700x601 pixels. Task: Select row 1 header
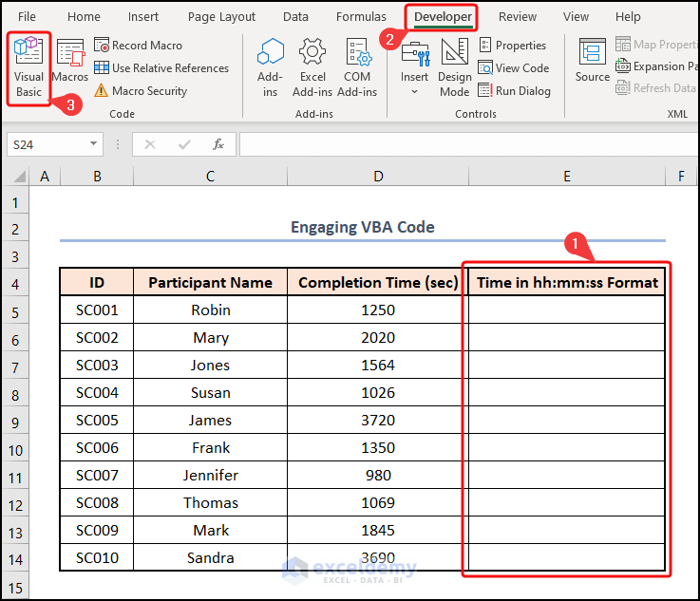15,202
